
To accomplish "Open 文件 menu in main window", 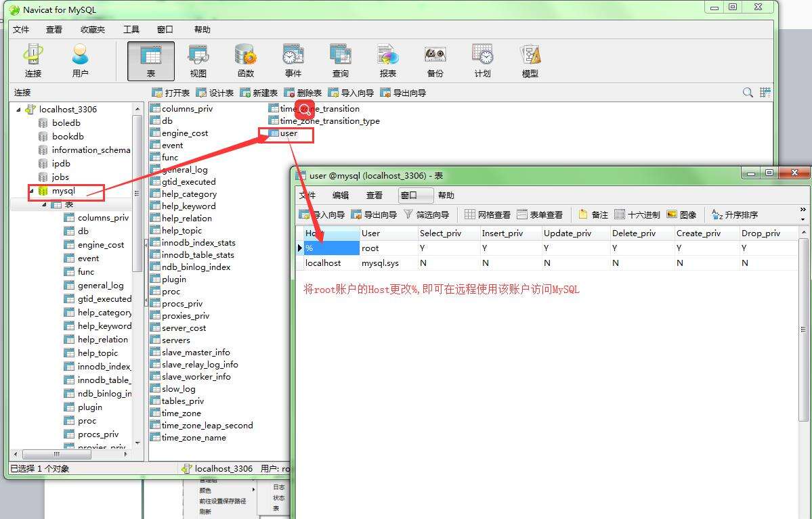I will pyautogui.click(x=21, y=30).
